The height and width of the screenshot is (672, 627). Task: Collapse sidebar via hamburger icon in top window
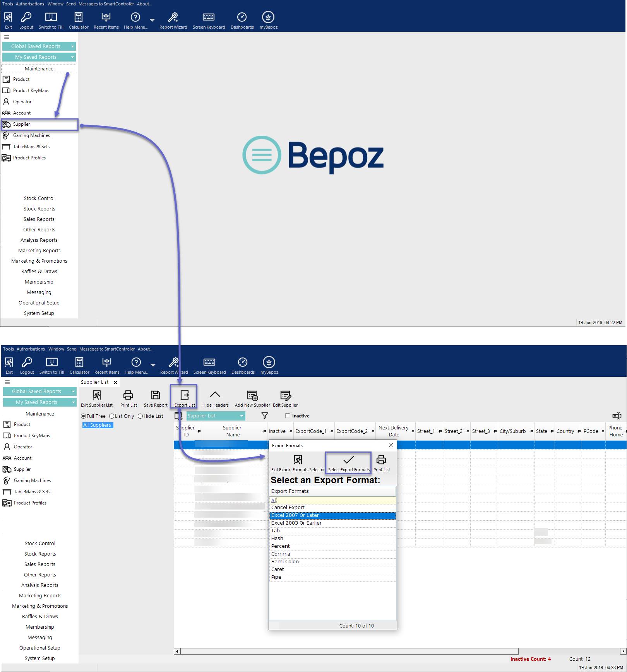(7, 37)
